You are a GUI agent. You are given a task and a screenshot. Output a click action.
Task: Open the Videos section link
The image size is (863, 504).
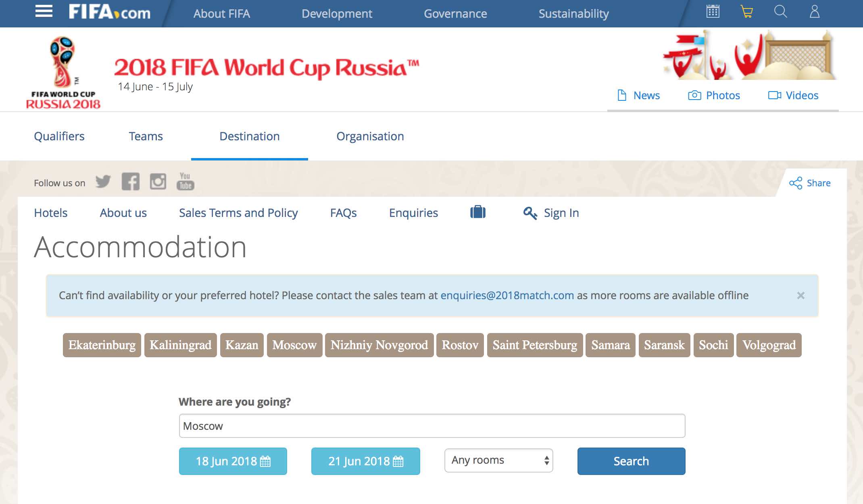[793, 96]
